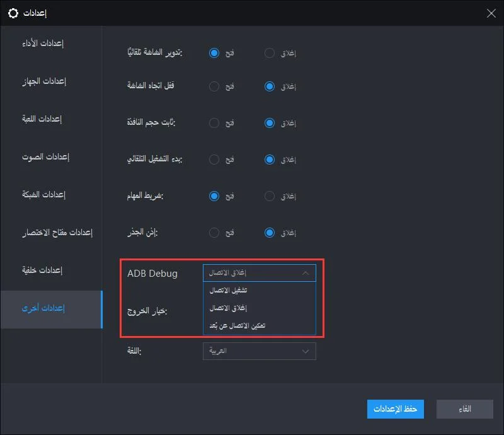
Task: Open إعدادات الشبكة network settings tab
Action: 52,195
